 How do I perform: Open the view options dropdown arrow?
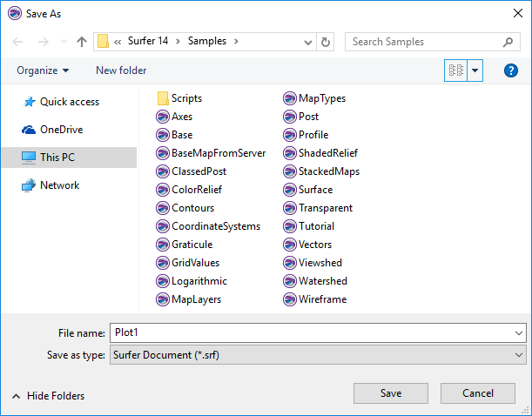(475, 70)
